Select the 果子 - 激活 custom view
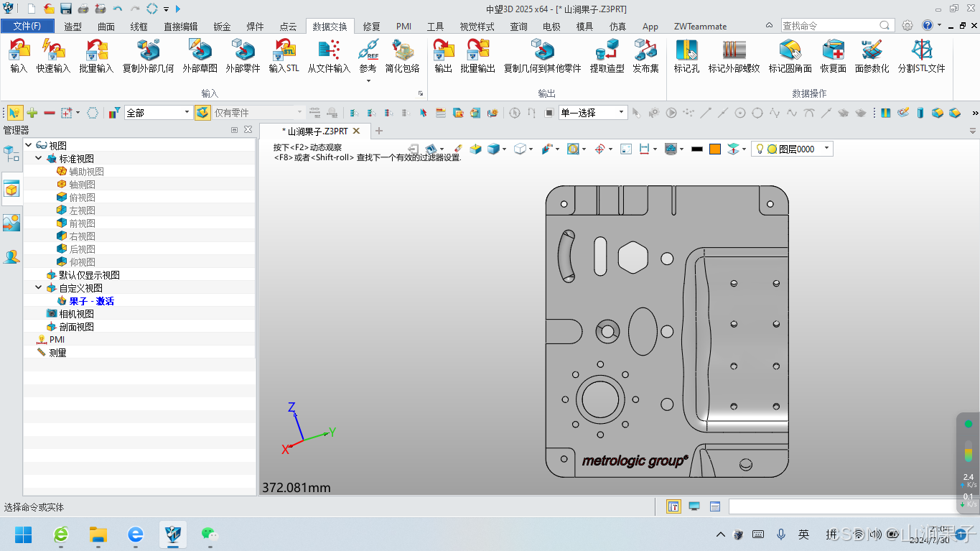This screenshot has height=551, width=980. [91, 300]
